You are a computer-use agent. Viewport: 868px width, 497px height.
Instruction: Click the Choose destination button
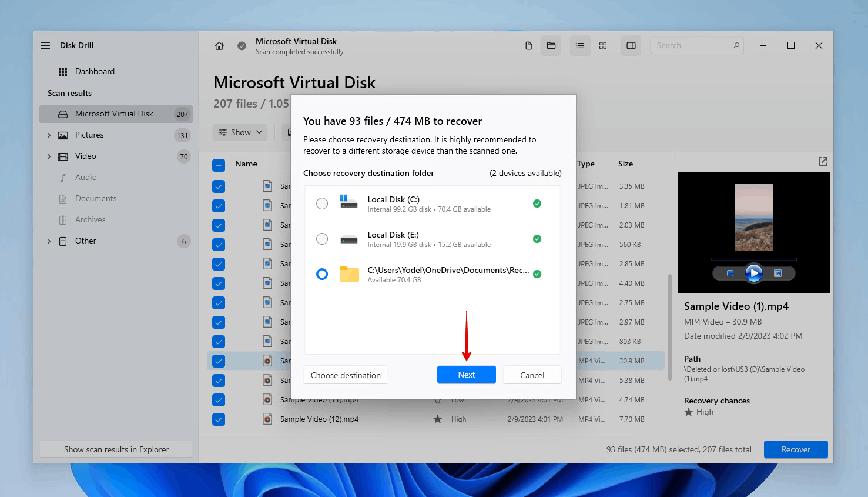346,375
